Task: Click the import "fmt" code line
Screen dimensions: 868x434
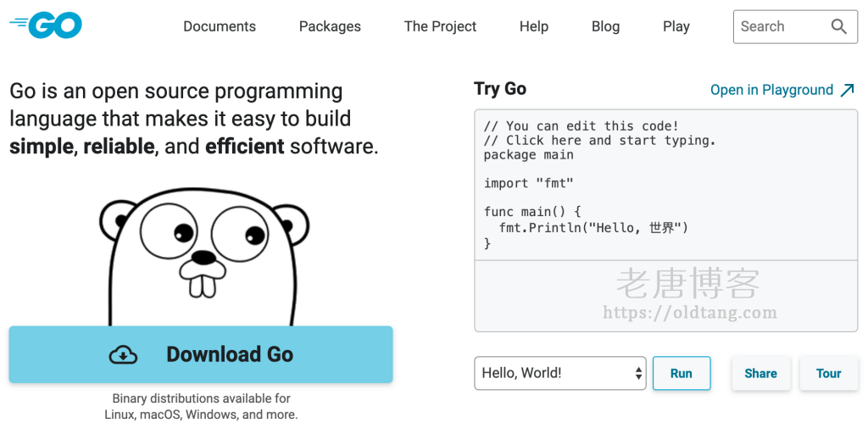Action: point(529,183)
